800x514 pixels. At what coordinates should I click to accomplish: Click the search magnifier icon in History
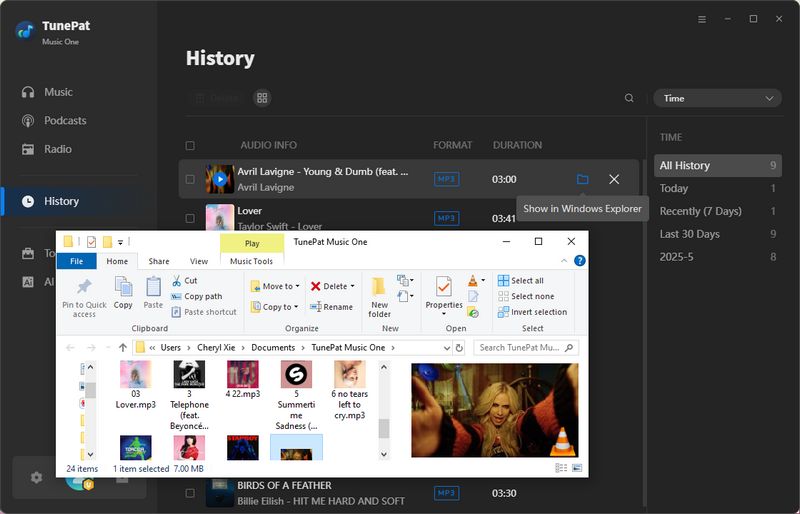[x=629, y=98]
